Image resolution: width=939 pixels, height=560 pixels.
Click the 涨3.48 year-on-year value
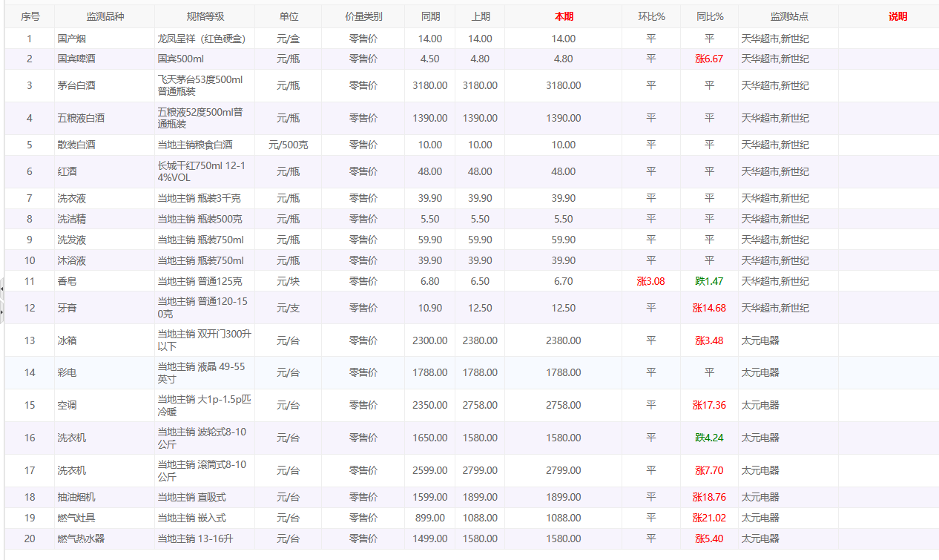tap(709, 340)
